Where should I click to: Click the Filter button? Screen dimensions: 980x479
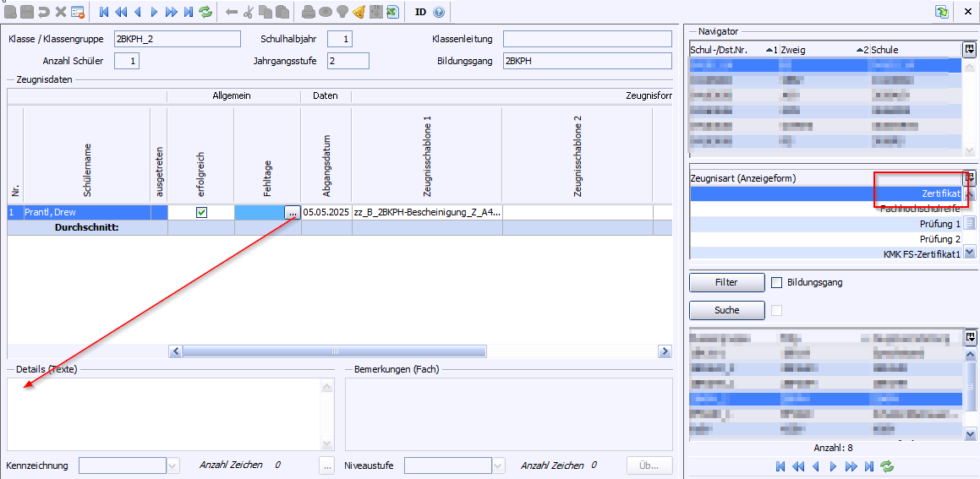(x=726, y=282)
